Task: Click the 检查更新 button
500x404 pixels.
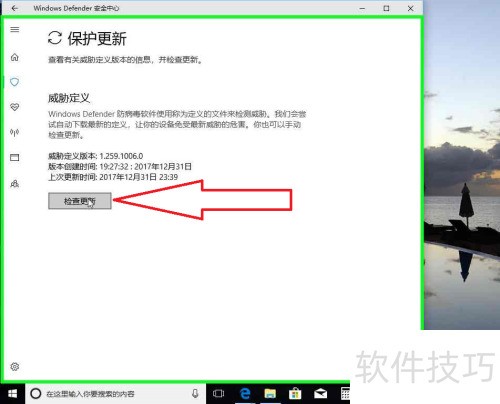Action: point(80,201)
